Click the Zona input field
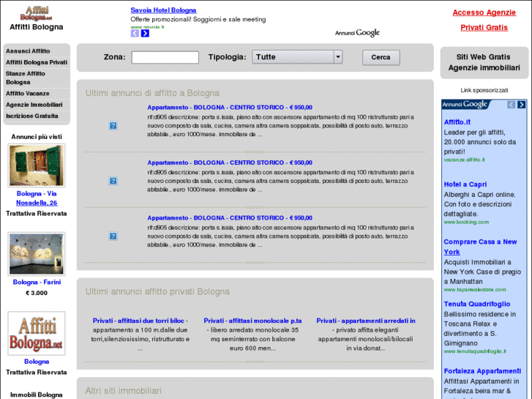This screenshot has width=532, height=399. click(165, 57)
